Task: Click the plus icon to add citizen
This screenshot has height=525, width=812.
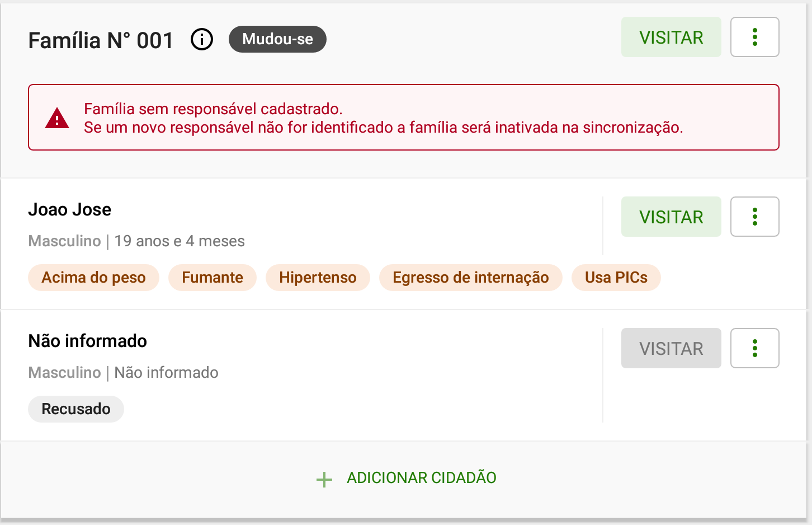Action: tap(324, 480)
